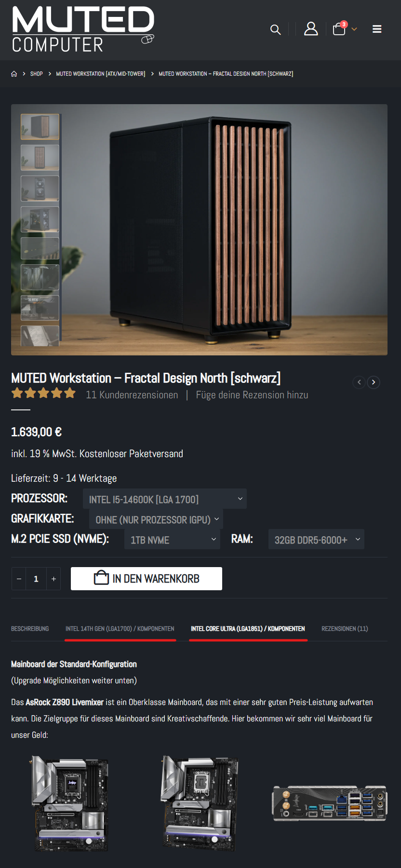The width and height of the screenshot is (401, 868).
Task: Open the RAM selection dropdown
Action: 316,539
